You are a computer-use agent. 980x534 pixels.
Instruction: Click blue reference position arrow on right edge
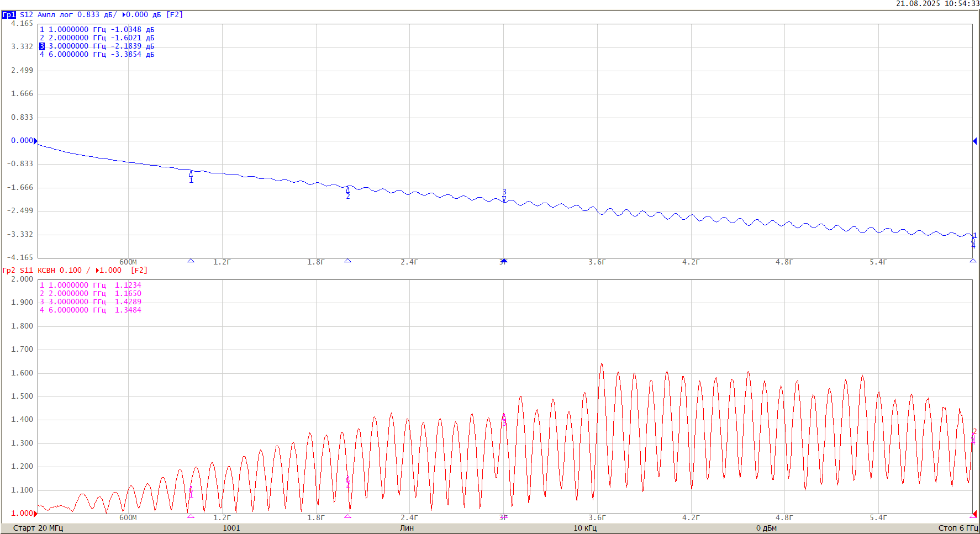tap(974, 141)
